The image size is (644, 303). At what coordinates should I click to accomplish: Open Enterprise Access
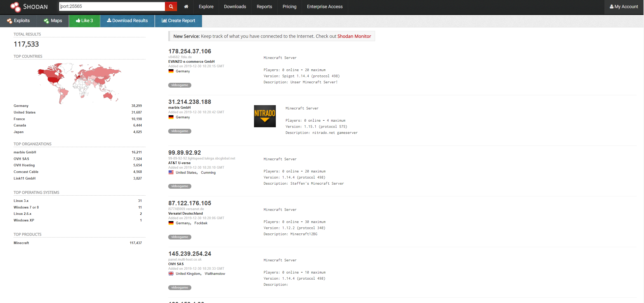coord(325,7)
